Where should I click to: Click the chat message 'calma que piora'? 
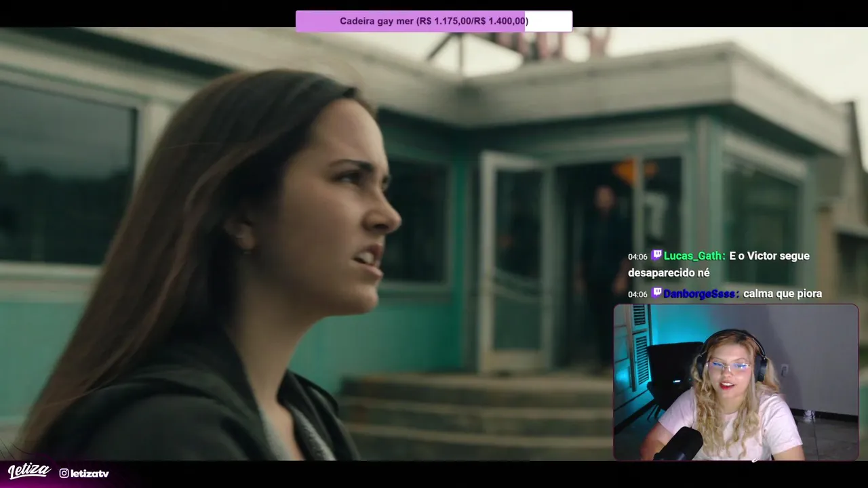coord(783,293)
